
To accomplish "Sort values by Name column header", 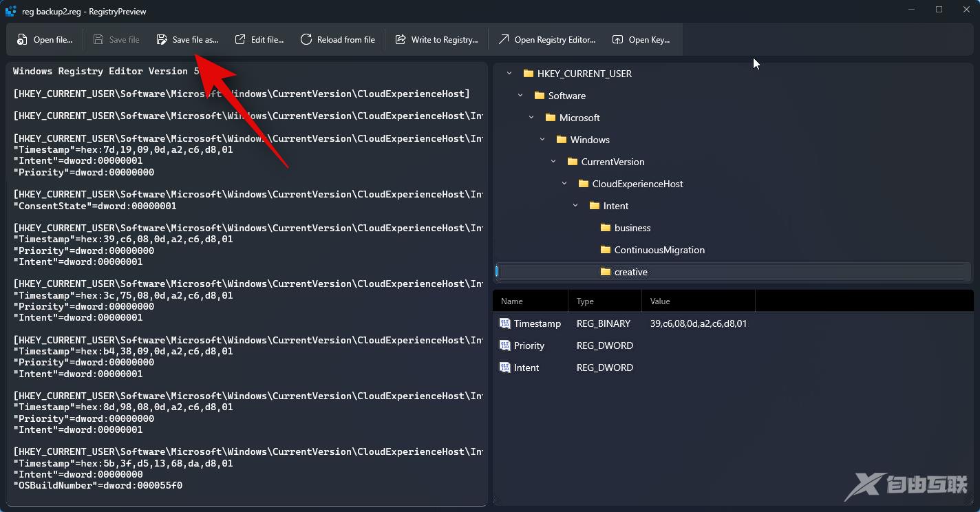I will pyautogui.click(x=512, y=301).
